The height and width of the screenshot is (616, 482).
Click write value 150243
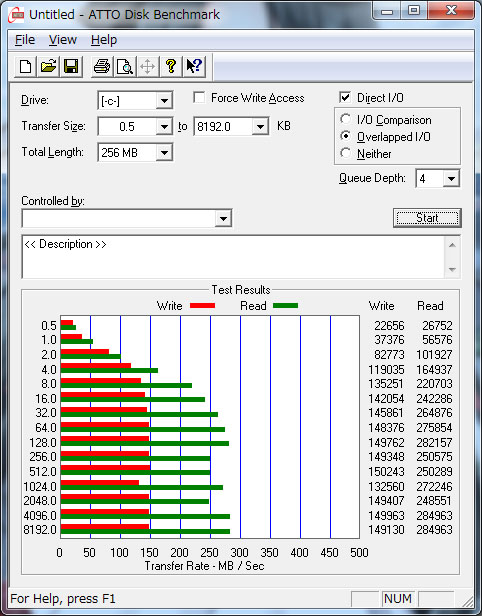coord(386,471)
